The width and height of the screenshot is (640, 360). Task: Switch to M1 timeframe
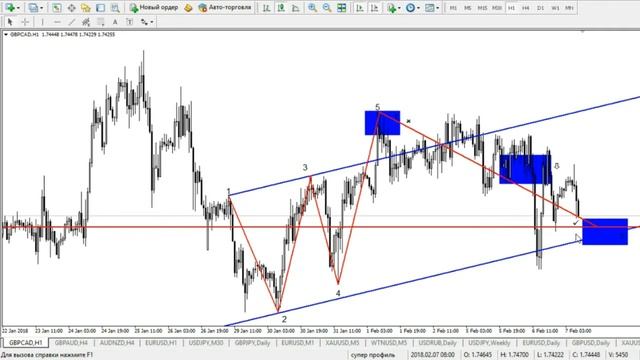tap(453, 8)
